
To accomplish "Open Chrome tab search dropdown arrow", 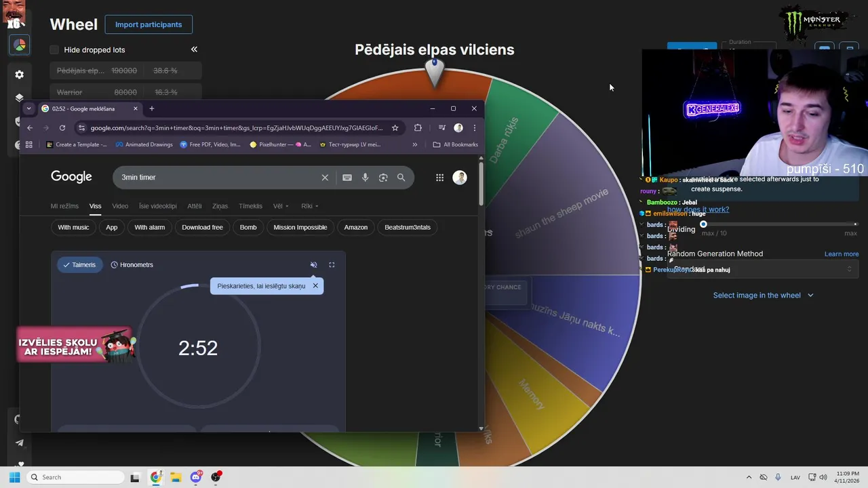I will (28, 108).
